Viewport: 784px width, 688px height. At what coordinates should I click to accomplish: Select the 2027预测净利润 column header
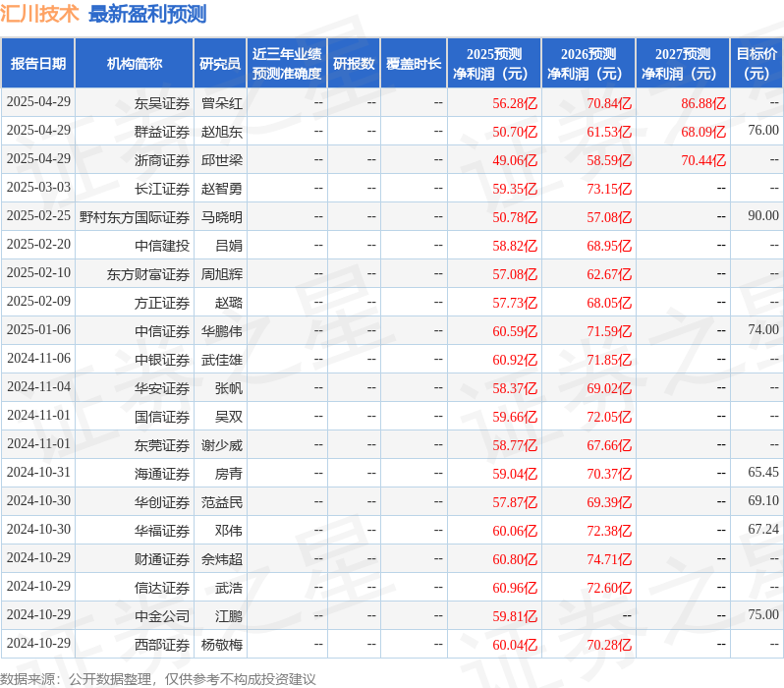(x=683, y=64)
